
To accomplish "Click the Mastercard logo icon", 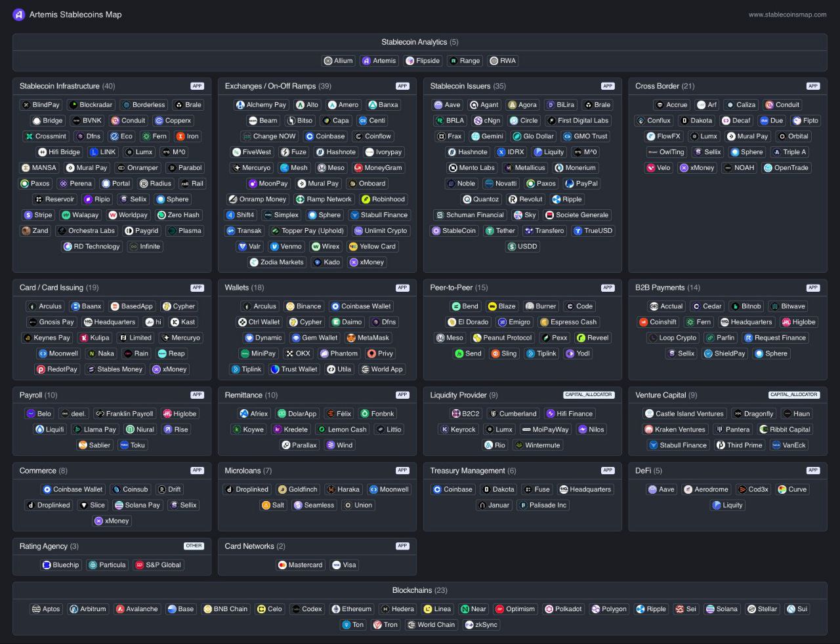I will (282, 565).
